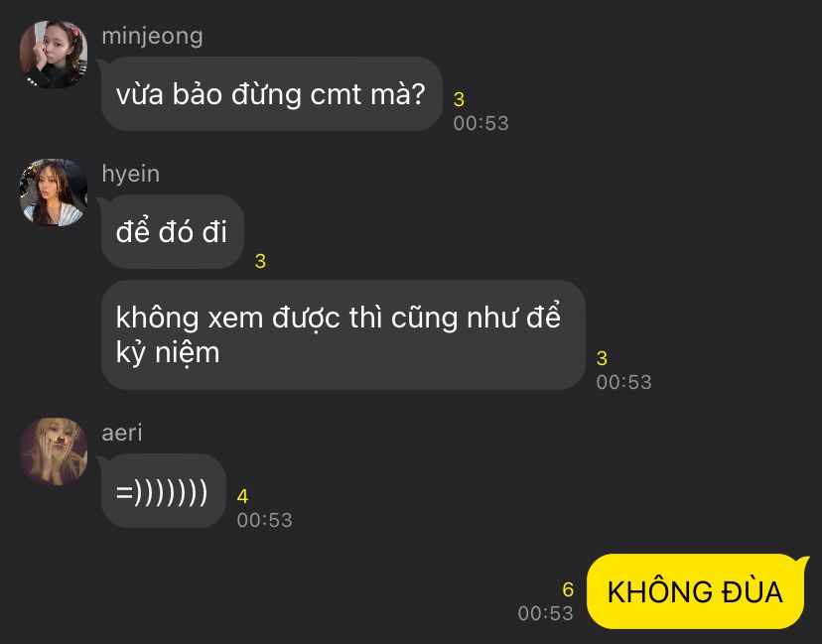Click the 00:53 timestamp beside "KHÔNG ĐÙA"
The image size is (822, 644).
[x=546, y=613]
